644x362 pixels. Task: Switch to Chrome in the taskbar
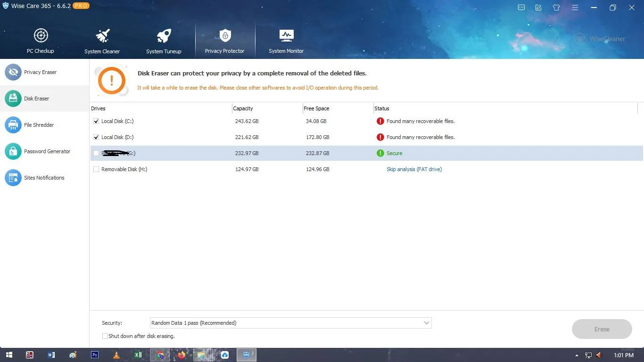[x=160, y=355]
